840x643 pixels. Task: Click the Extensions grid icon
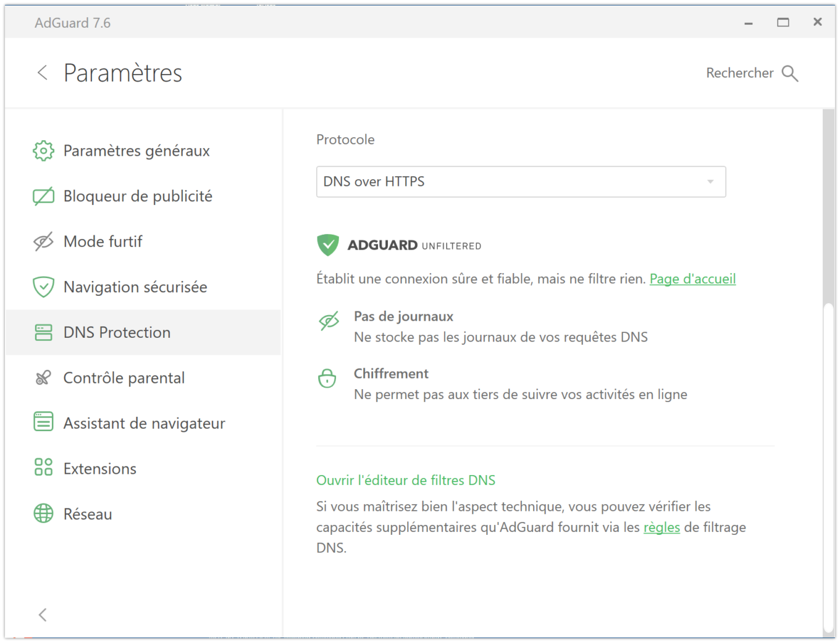coord(43,467)
